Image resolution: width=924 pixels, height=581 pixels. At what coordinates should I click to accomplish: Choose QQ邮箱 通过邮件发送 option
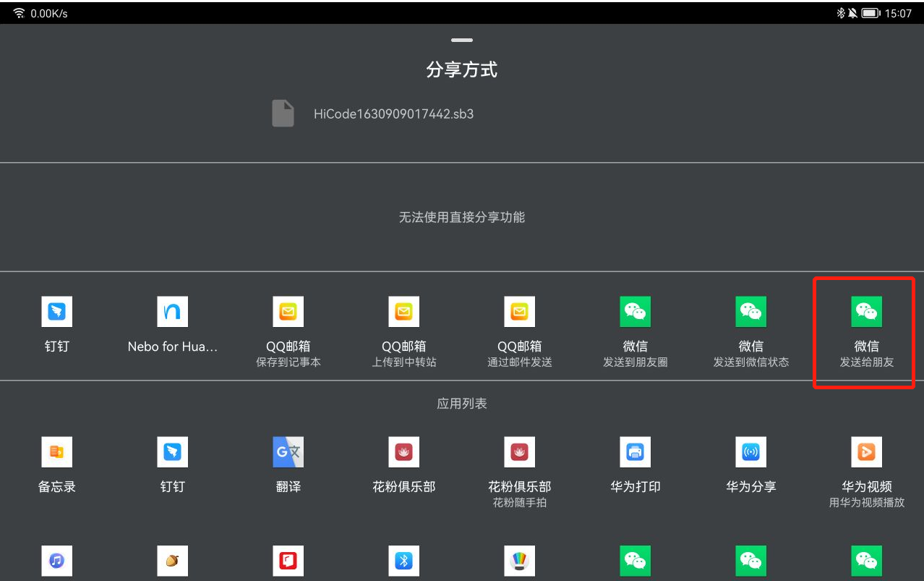pyautogui.click(x=520, y=332)
